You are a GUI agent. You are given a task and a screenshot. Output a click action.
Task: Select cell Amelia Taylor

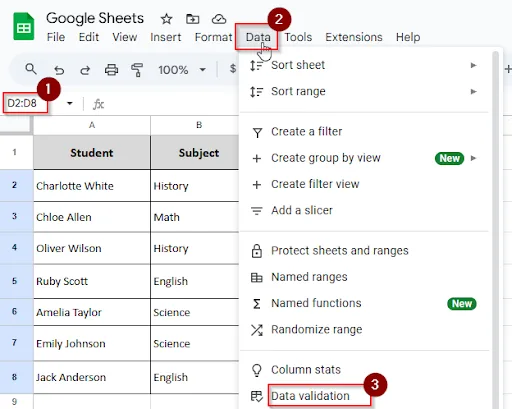(x=92, y=312)
